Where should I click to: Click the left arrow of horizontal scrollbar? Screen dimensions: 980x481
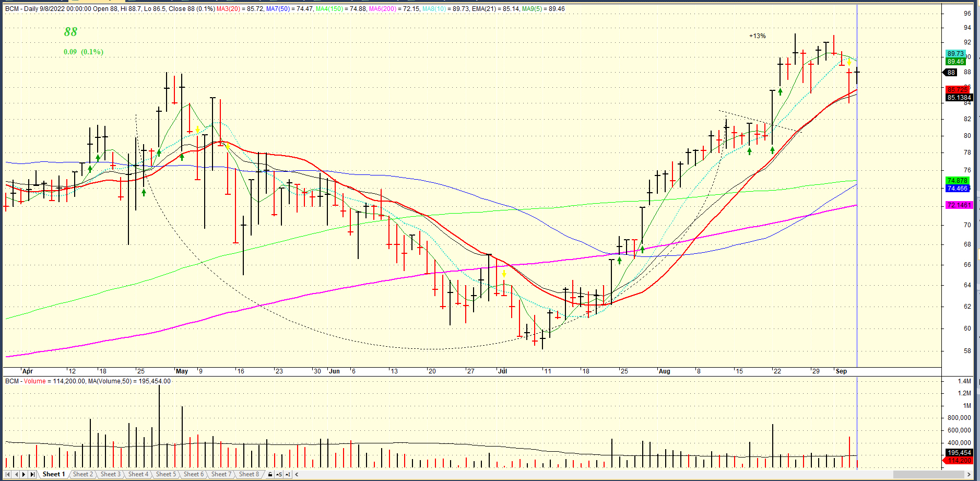[x=297, y=474]
